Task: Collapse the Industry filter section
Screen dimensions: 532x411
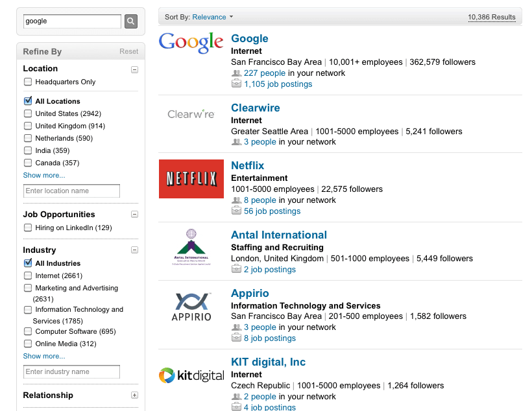Action: click(135, 250)
